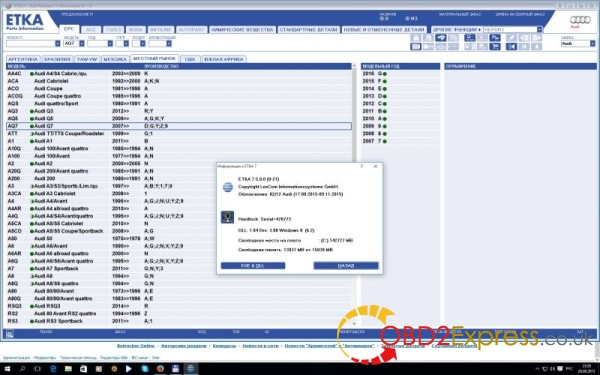Viewport: 600px width, 375px height.
Task: Choose model year 2007 7
Action: click(400, 141)
